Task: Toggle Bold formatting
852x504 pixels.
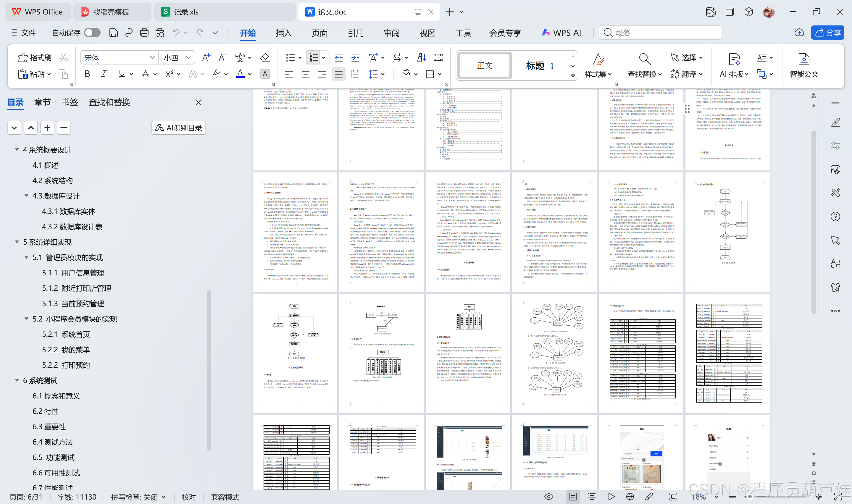Action: [87, 74]
